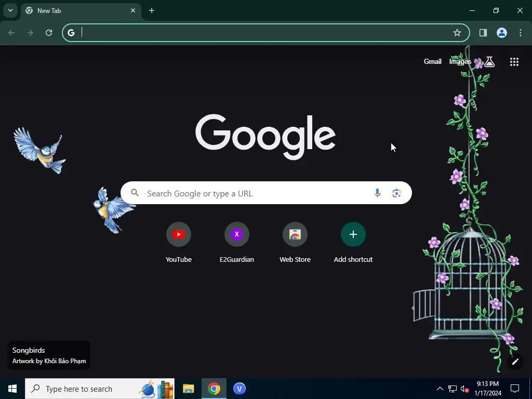
Task: Customize this page with pencil icon
Action: click(515, 362)
